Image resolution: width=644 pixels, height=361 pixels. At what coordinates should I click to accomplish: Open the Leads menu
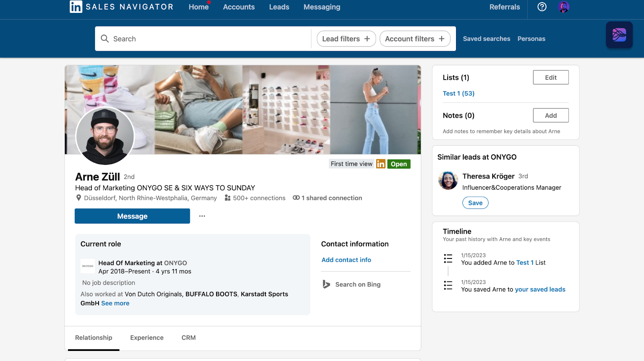279,7
